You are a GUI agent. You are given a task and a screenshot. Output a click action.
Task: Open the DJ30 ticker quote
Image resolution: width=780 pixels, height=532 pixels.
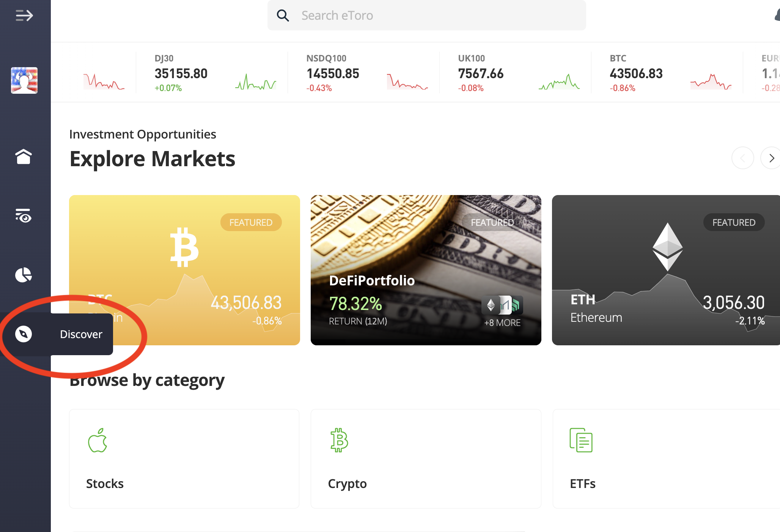[181, 73]
